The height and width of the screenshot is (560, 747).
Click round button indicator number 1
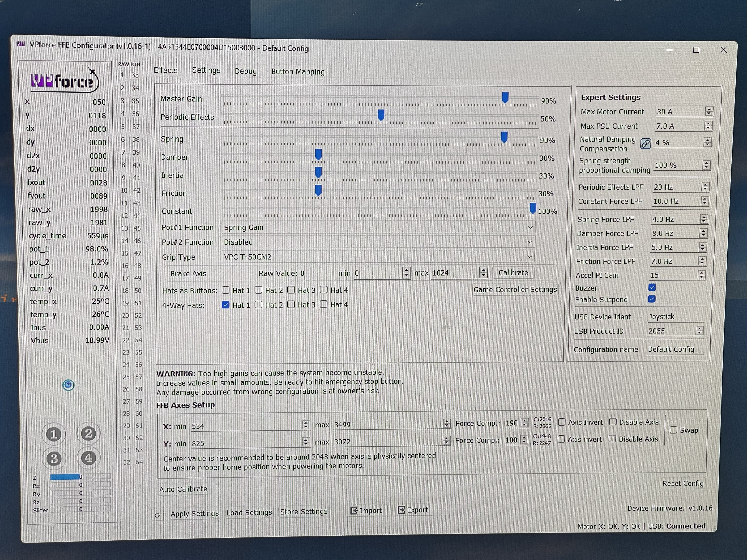[x=54, y=434]
